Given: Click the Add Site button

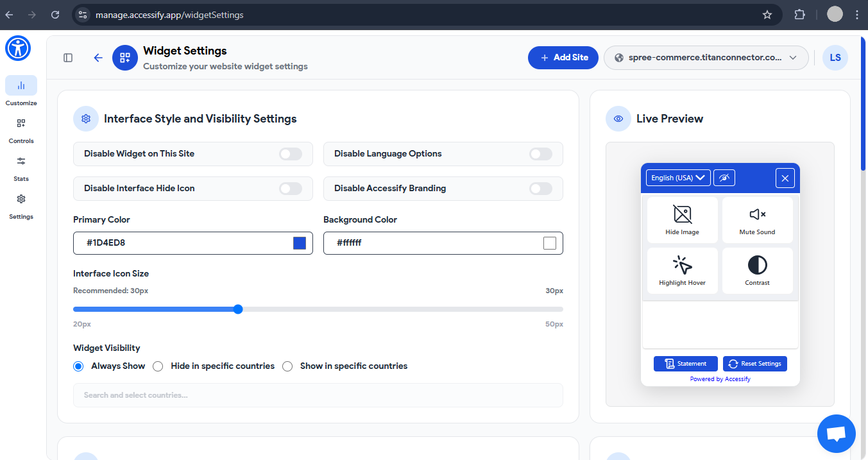Looking at the screenshot, I should pos(563,57).
